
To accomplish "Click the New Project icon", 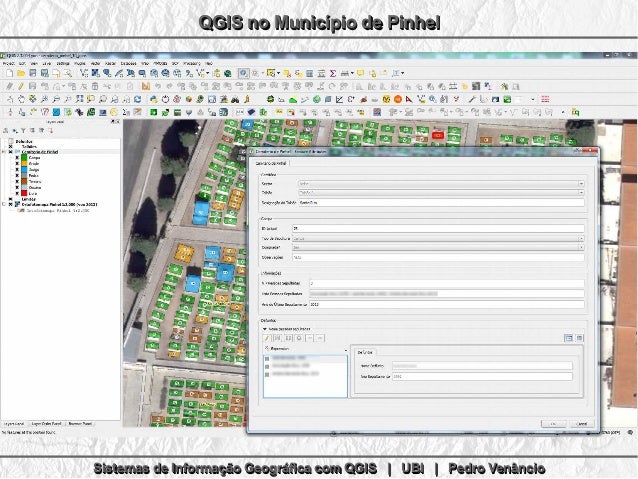I will point(9,73).
